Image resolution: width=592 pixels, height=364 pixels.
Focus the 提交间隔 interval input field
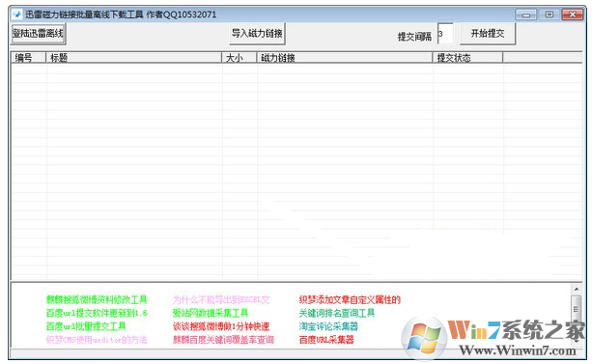tap(445, 34)
